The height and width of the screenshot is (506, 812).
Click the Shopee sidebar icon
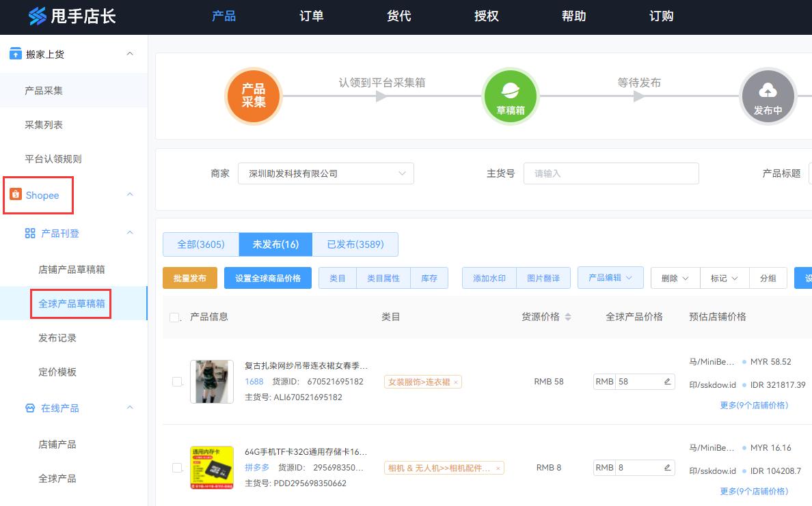pyautogui.click(x=18, y=195)
